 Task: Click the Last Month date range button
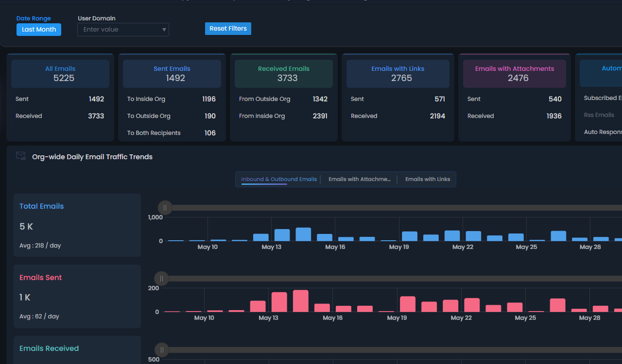[38, 30]
